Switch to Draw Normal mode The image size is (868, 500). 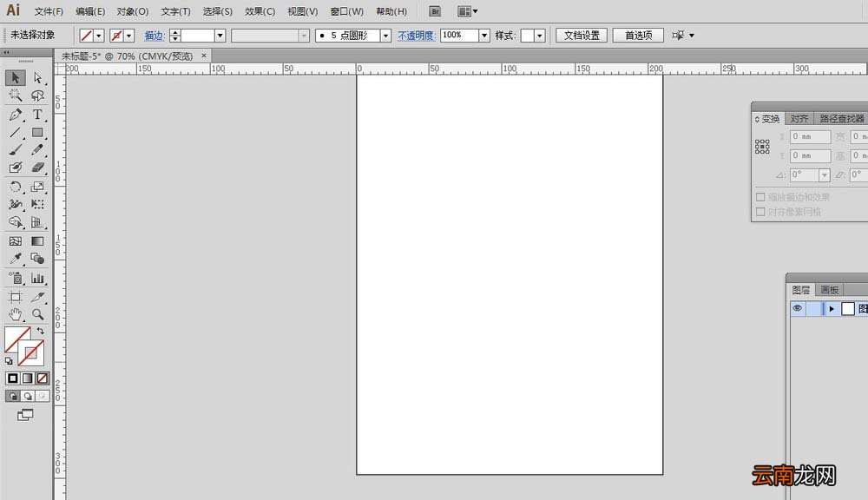[x=13, y=396]
